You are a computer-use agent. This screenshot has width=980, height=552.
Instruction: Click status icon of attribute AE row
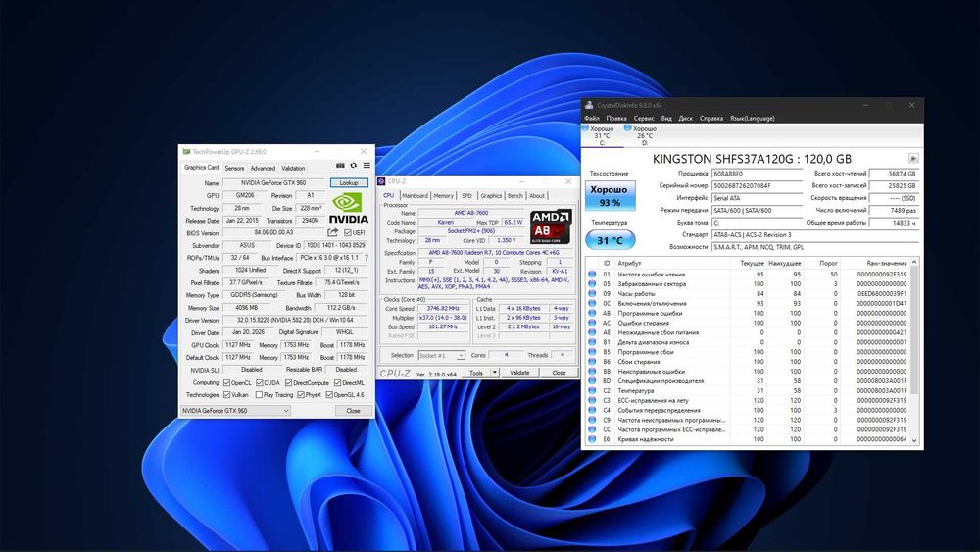592,332
